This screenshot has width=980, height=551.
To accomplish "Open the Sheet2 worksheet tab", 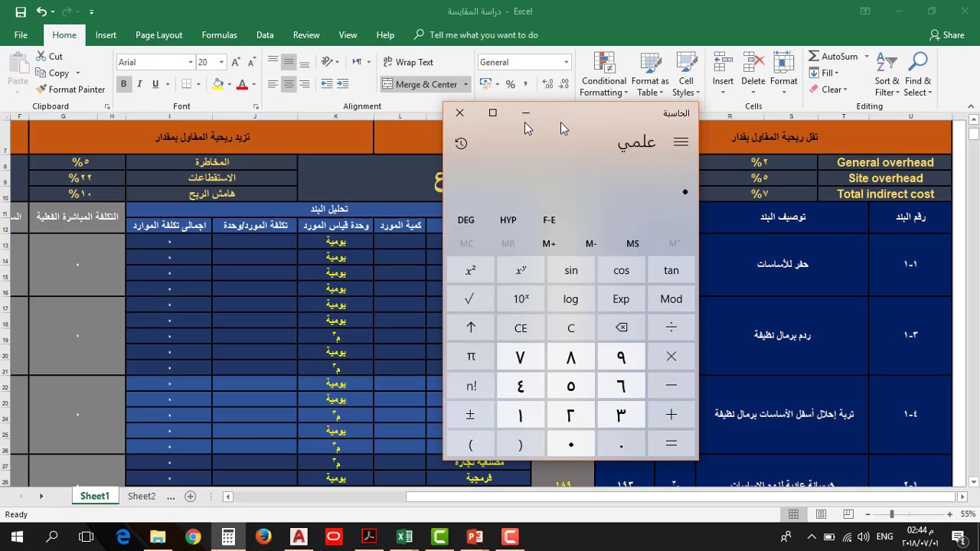I will pos(142,497).
